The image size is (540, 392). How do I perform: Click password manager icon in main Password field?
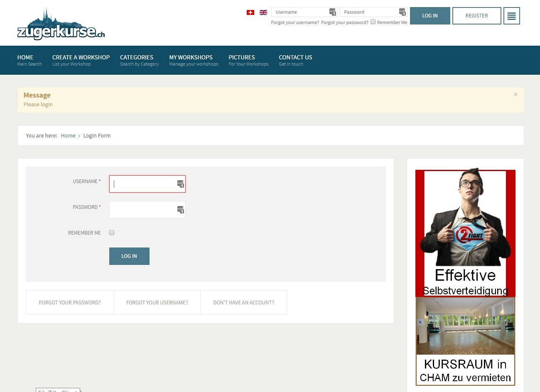coord(180,210)
